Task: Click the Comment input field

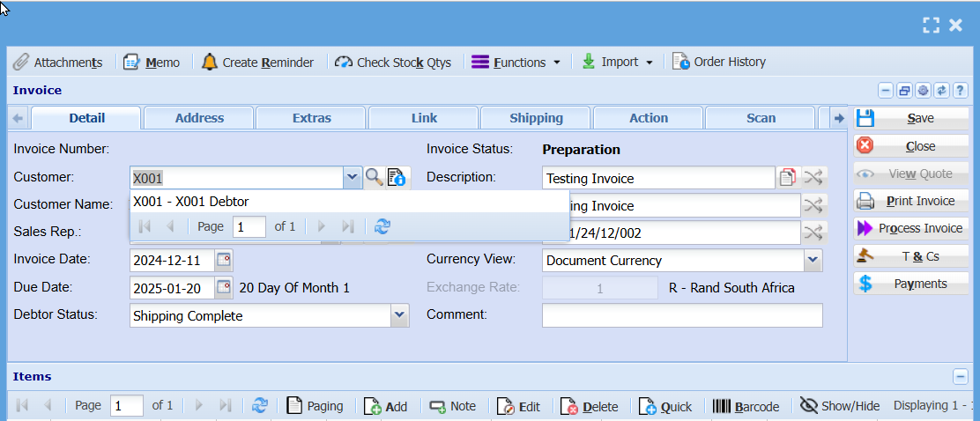Action: pyautogui.click(x=682, y=315)
